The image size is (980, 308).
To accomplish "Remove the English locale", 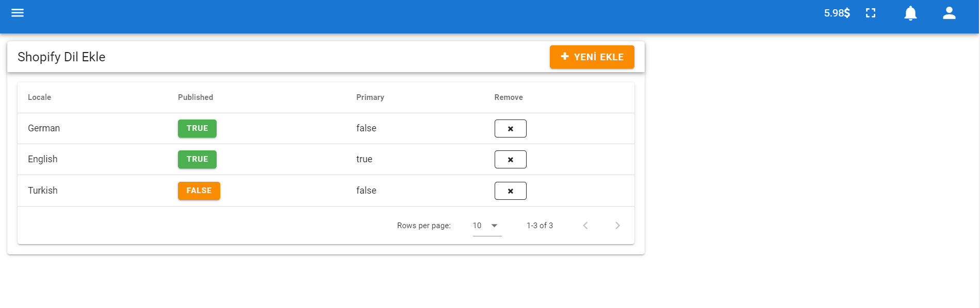I will (510, 160).
